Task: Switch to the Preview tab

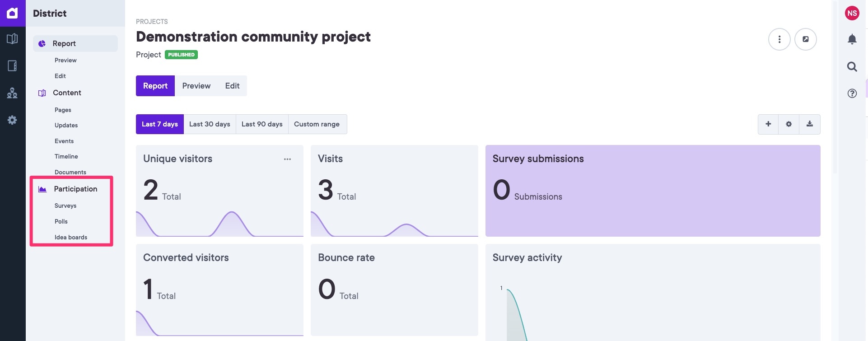Action: (x=196, y=86)
